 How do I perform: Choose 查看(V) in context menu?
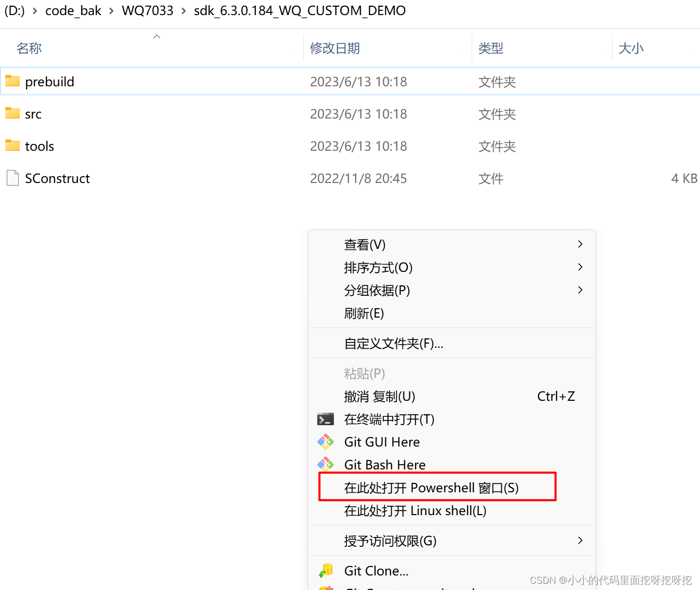point(451,244)
